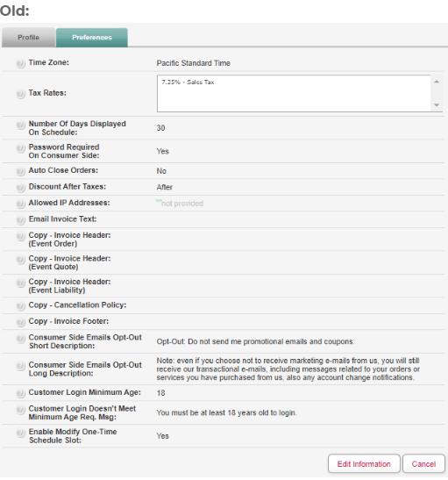The width and height of the screenshot is (448, 480).
Task: Open help for Copy - Invoice Footer
Action: pos(20,322)
